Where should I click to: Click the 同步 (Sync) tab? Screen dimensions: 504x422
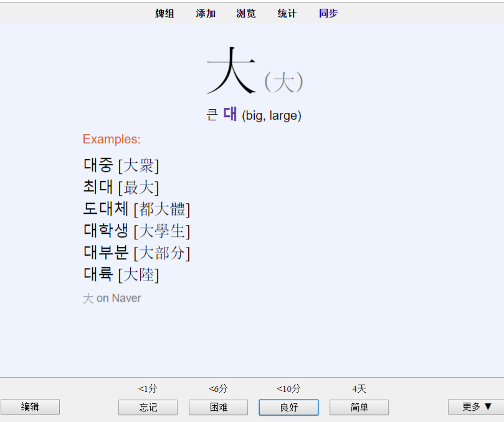328,14
